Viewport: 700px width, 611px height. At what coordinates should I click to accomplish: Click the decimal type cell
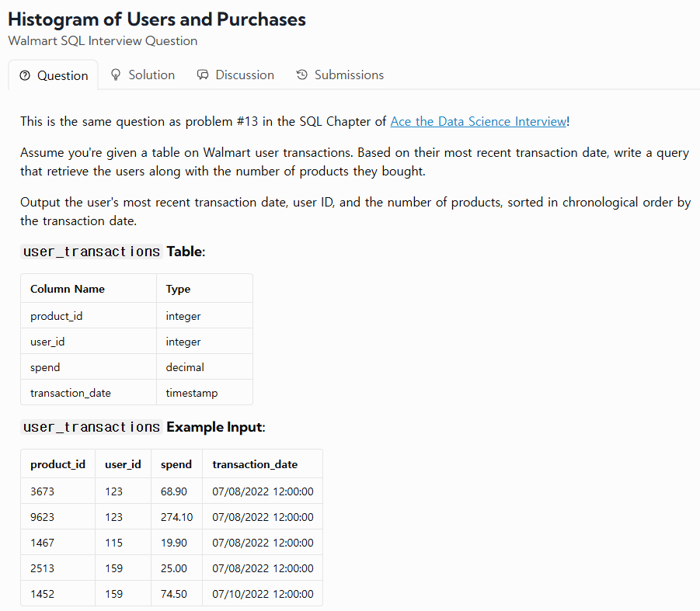pos(204,367)
